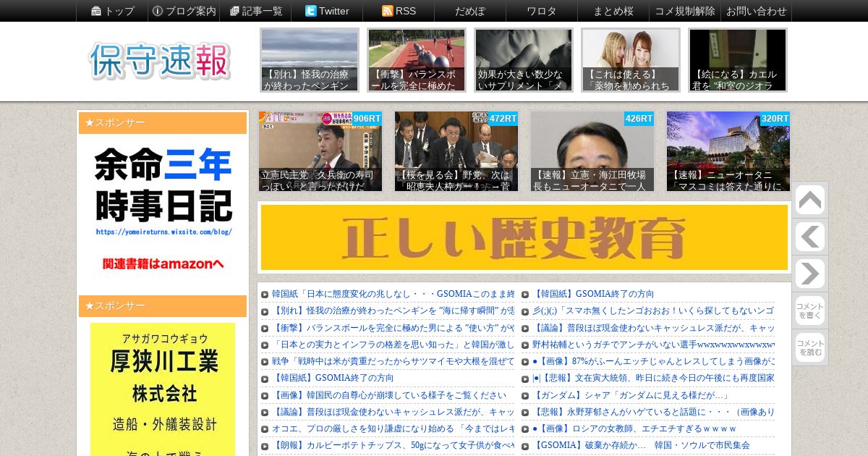Click the 正しい歴史教育 banner
This screenshot has height=456, width=868.
coord(524,237)
